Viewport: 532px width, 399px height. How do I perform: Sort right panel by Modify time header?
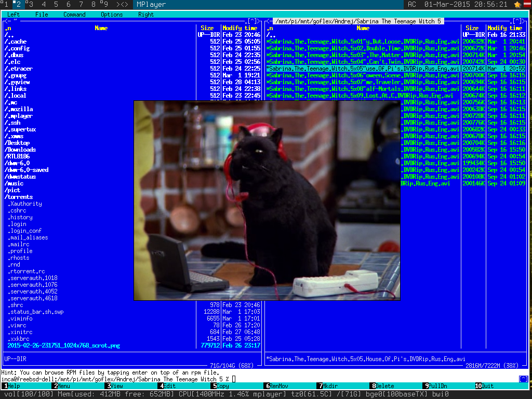(504, 28)
